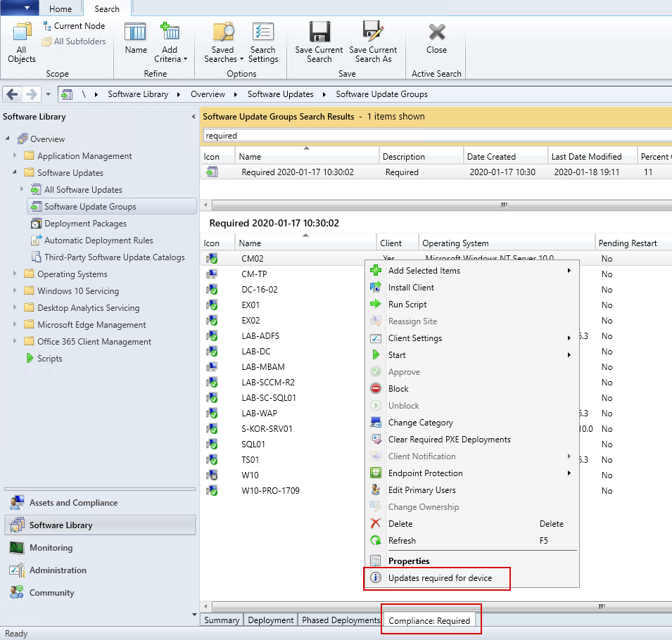
Task: Open the navigation history dropdown arrow
Action: point(48,94)
